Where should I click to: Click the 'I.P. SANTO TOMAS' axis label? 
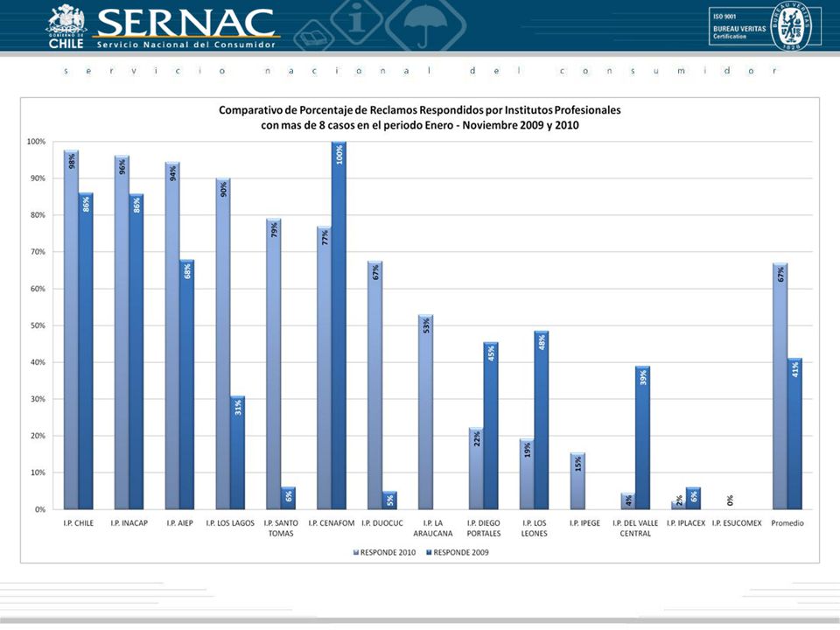coord(281,528)
